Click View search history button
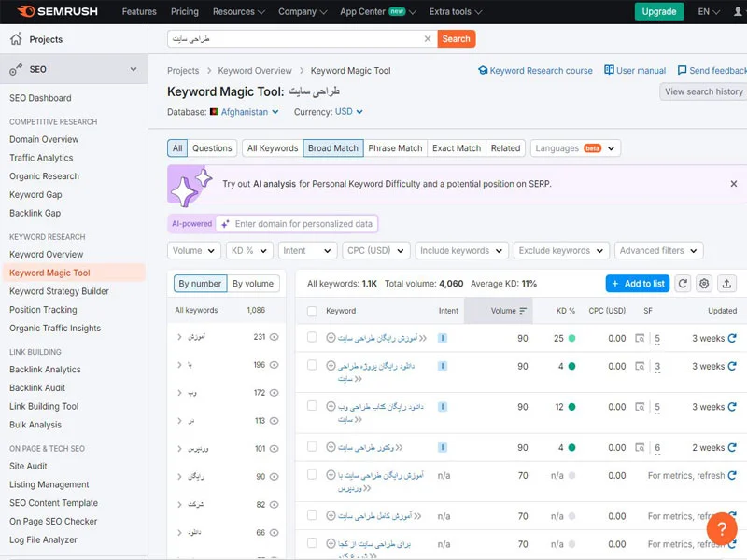 (x=704, y=91)
